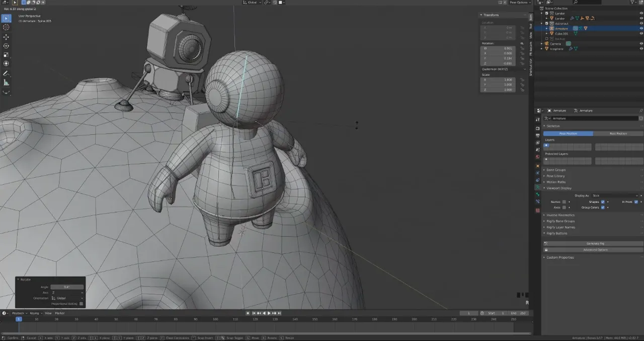
Task: Expand the Motion Paths panel
Action: (556, 182)
